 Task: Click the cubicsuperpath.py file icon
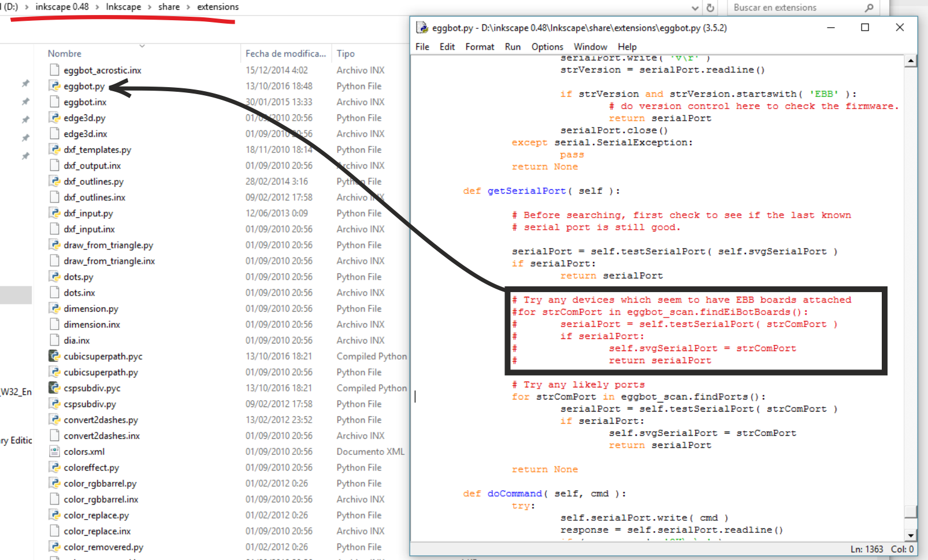tap(54, 372)
